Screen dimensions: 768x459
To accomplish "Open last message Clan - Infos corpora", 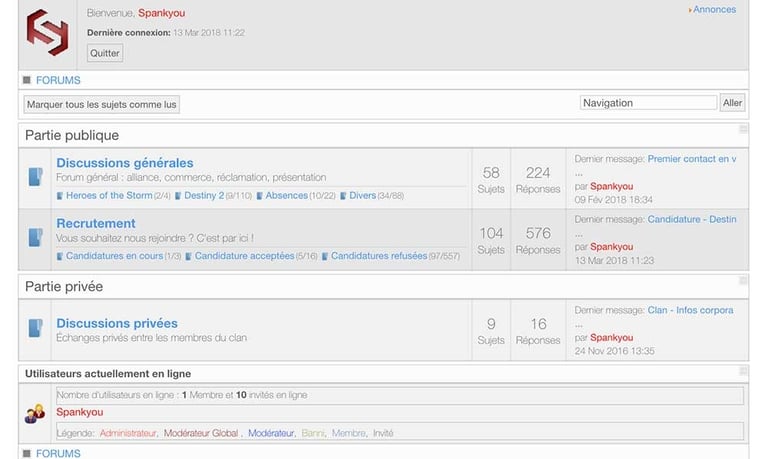I will pyautogui.click(x=691, y=310).
